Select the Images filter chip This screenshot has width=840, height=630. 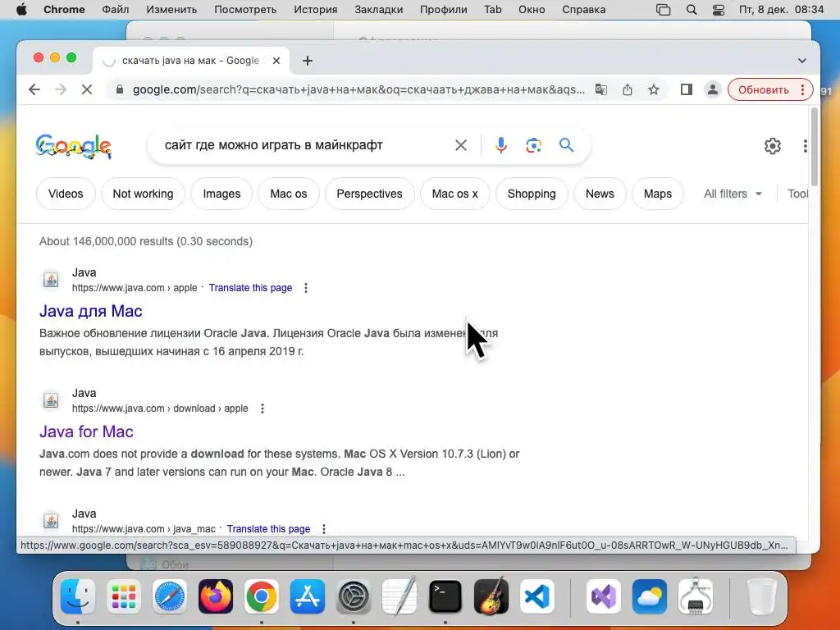click(221, 194)
